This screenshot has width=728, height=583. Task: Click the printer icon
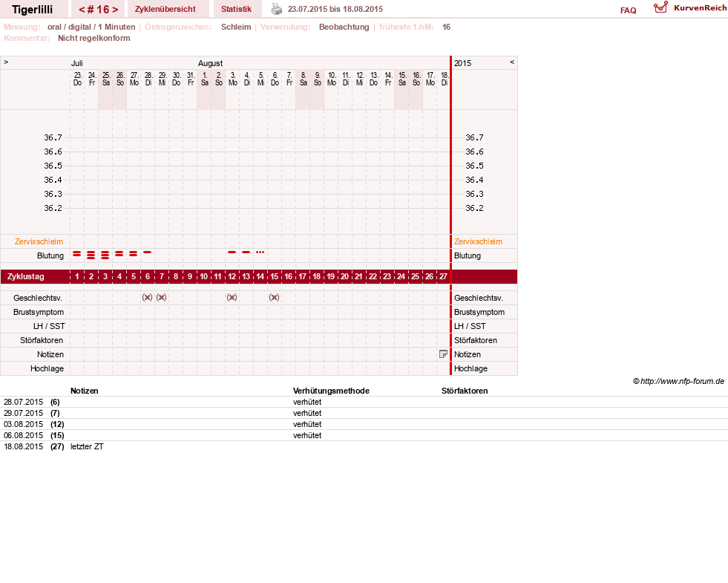point(277,9)
